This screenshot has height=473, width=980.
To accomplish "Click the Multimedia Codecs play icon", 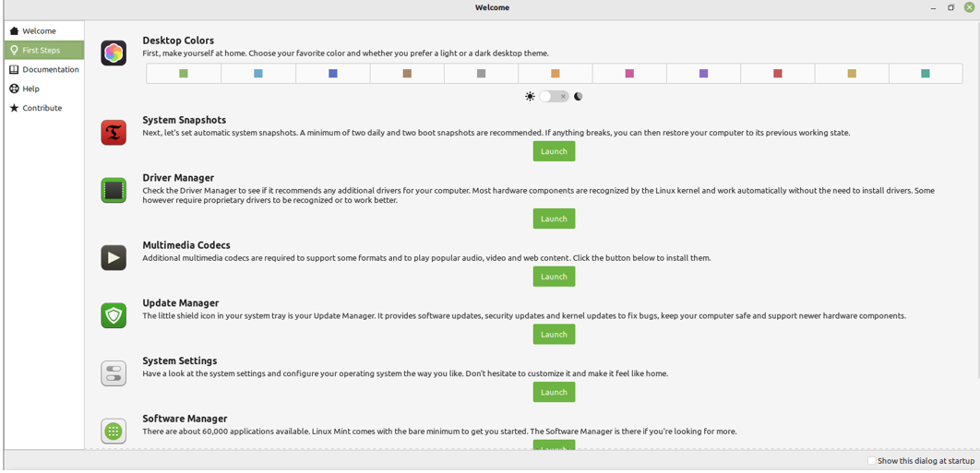I will [x=114, y=257].
